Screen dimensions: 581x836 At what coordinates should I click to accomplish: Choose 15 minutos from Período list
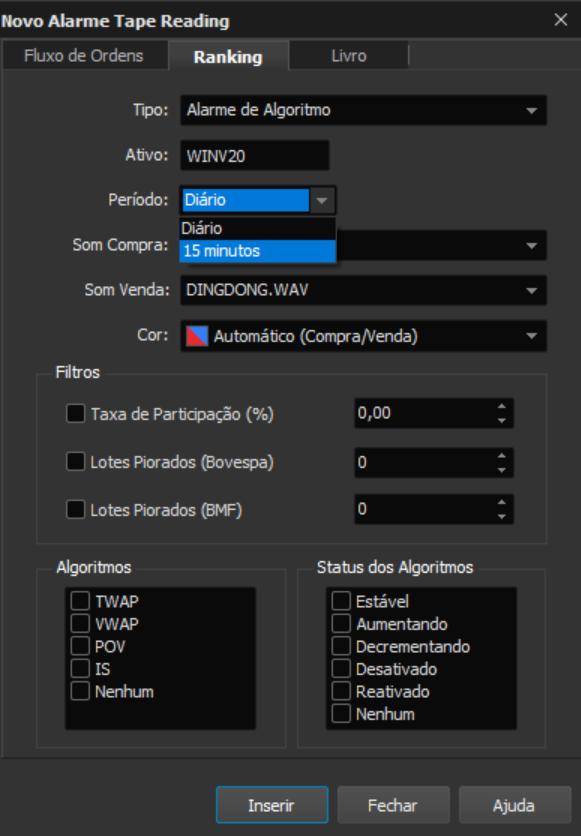257,251
